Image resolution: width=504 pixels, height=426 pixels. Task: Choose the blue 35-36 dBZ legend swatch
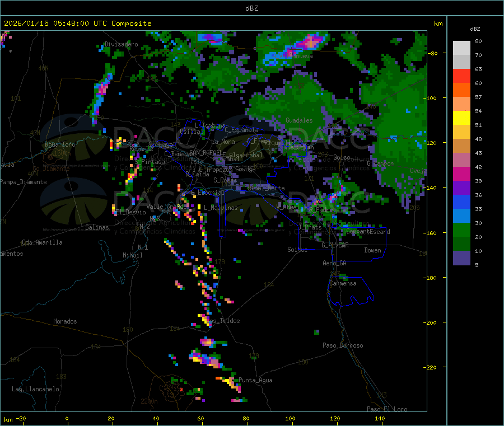461,202
